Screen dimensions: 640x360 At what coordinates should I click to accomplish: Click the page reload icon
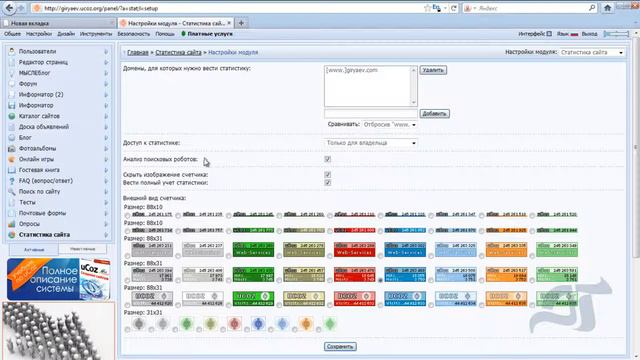tap(453, 8)
